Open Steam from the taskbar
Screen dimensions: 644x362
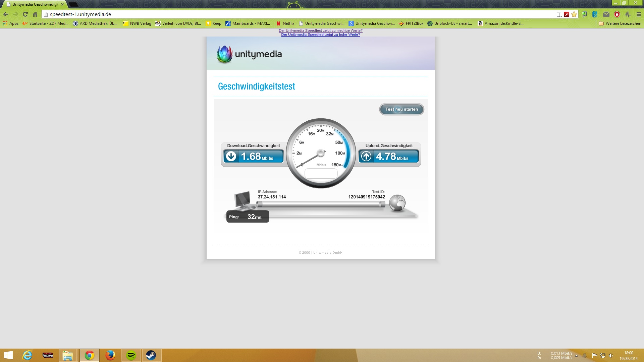click(x=151, y=355)
